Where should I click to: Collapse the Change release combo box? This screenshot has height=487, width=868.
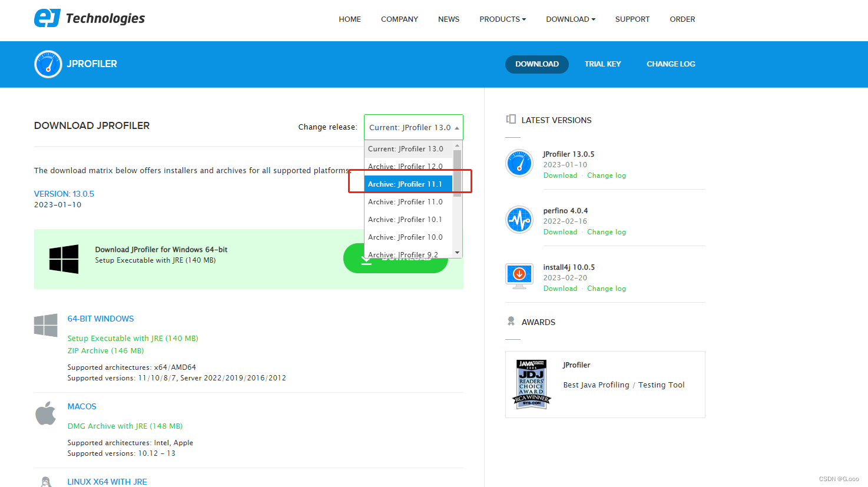click(413, 127)
